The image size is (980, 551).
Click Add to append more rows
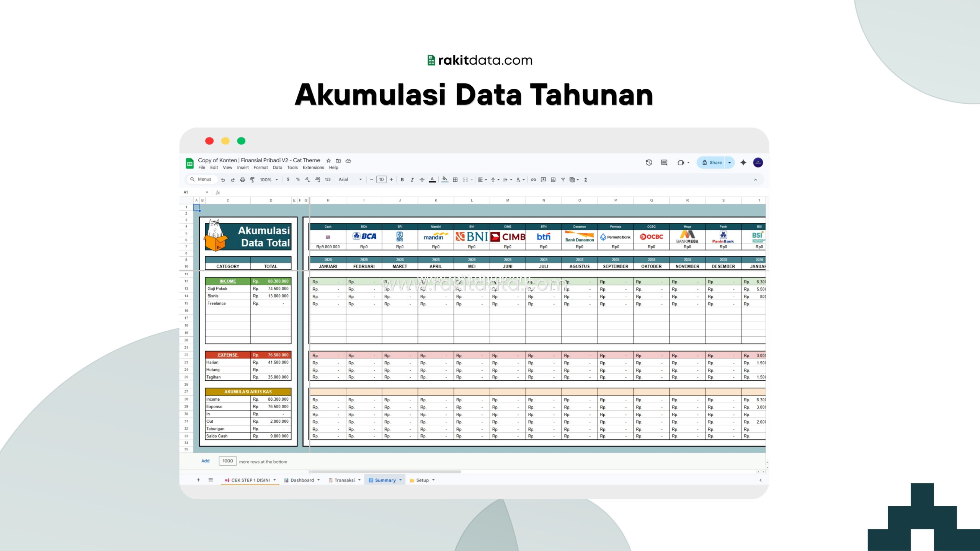(x=206, y=461)
